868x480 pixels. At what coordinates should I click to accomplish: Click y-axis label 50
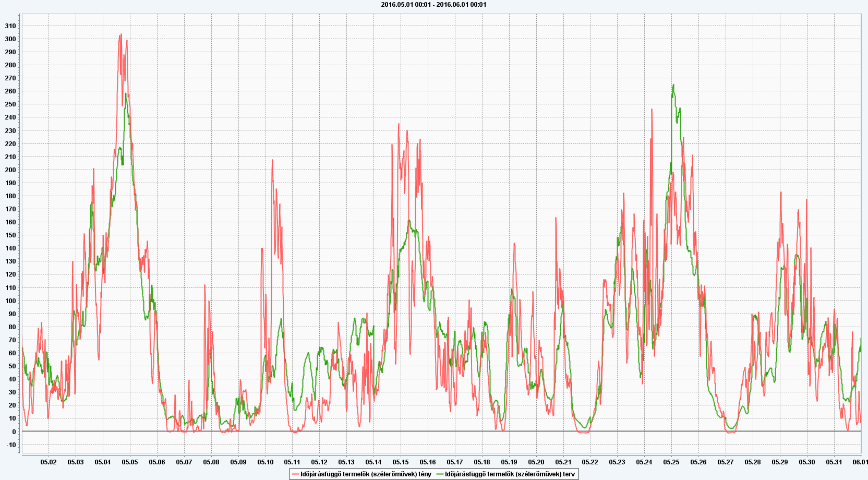pyautogui.click(x=13, y=366)
